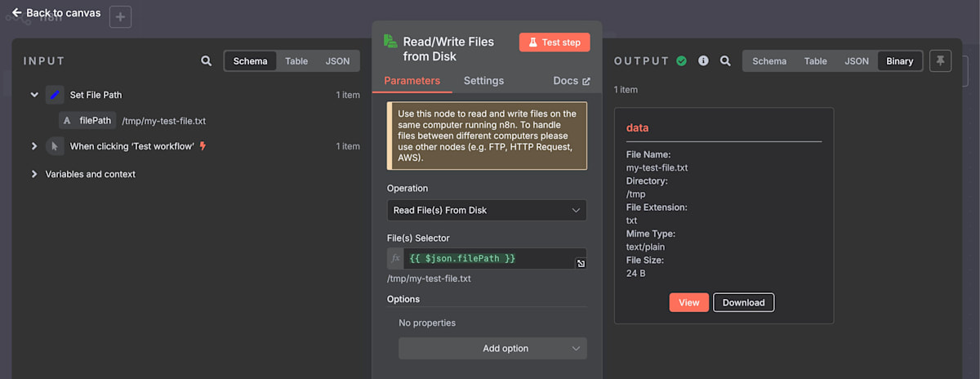980x379 pixels.
Task: Expand the When clicking 'Test workflow' node
Action: click(x=34, y=146)
